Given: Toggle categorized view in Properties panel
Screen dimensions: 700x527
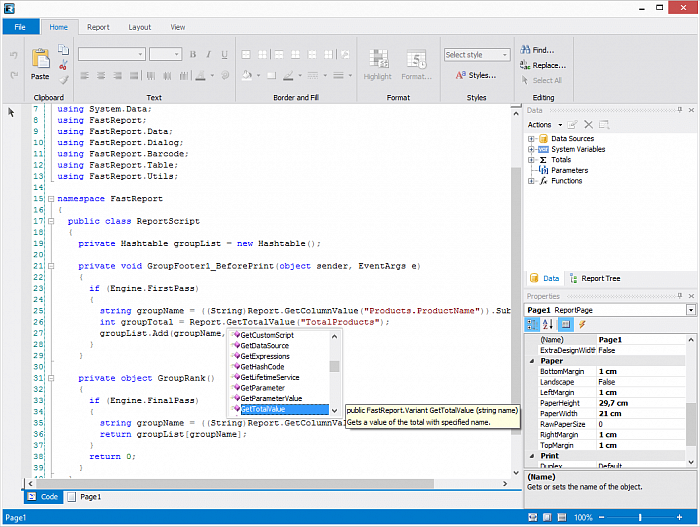Looking at the screenshot, I should (x=533, y=325).
